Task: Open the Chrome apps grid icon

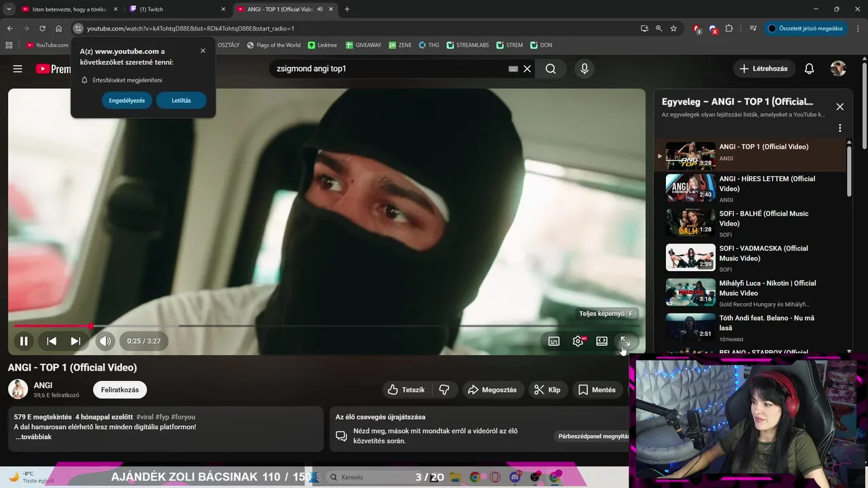Action: 9,45
